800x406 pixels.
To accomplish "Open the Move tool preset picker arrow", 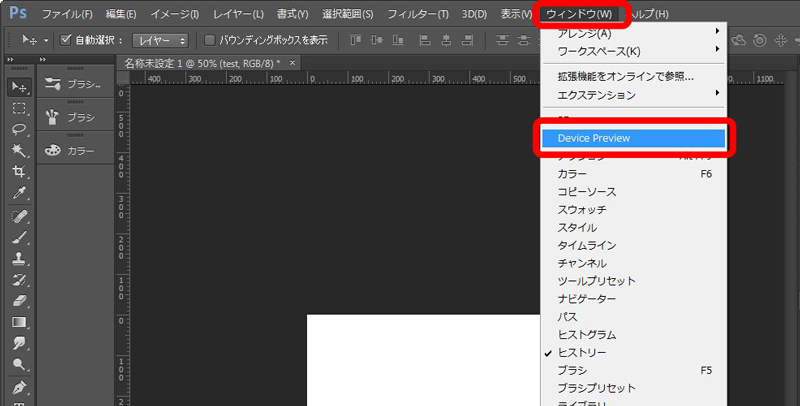I will [46, 40].
